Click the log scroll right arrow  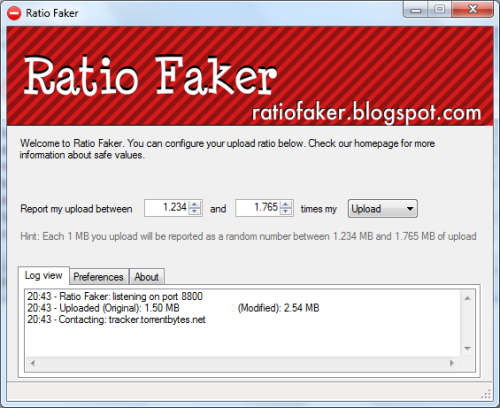(452, 363)
